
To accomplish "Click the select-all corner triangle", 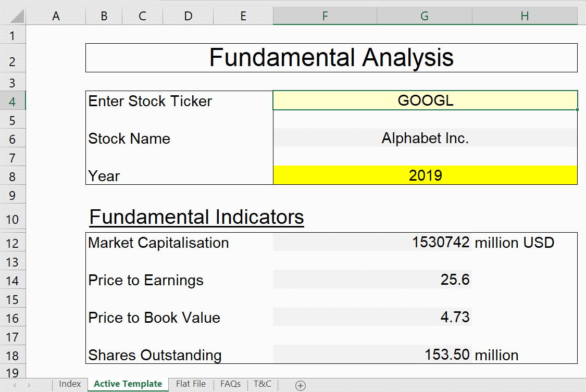I will [17, 16].
